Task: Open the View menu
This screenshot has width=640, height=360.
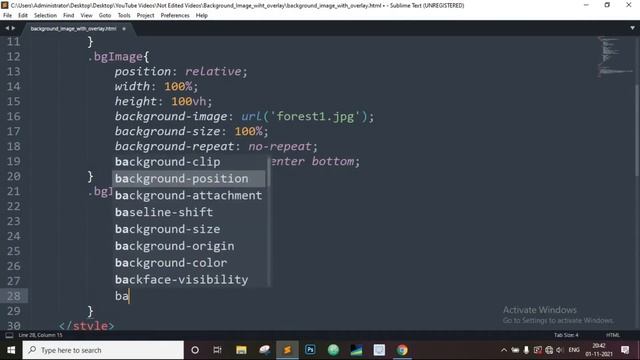Action: (x=86, y=15)
